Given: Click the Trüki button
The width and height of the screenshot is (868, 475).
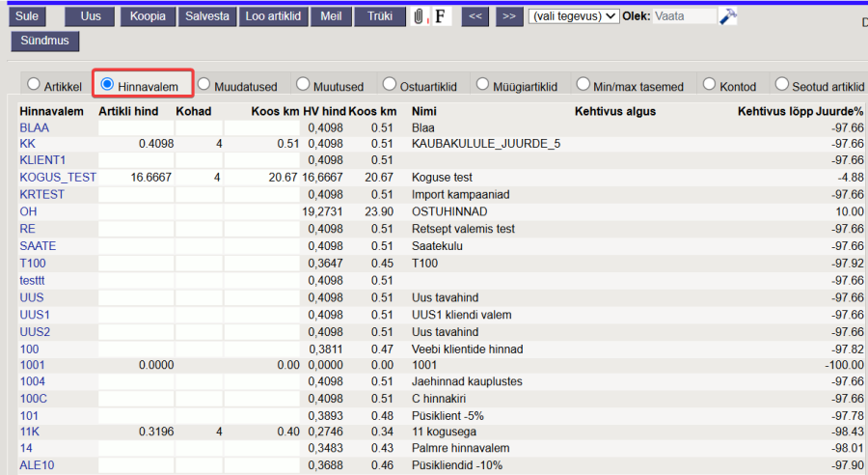Looking at the screenshot, I should click(x=380, y=16).
